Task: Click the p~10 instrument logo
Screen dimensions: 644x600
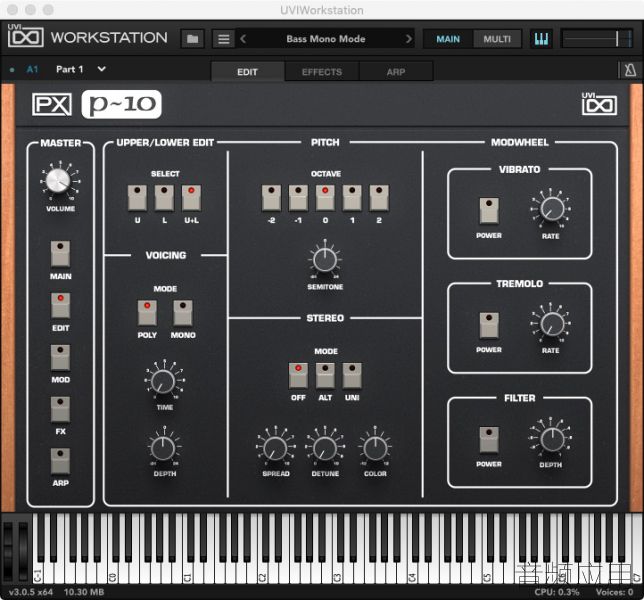Action: tap(122, 104)
